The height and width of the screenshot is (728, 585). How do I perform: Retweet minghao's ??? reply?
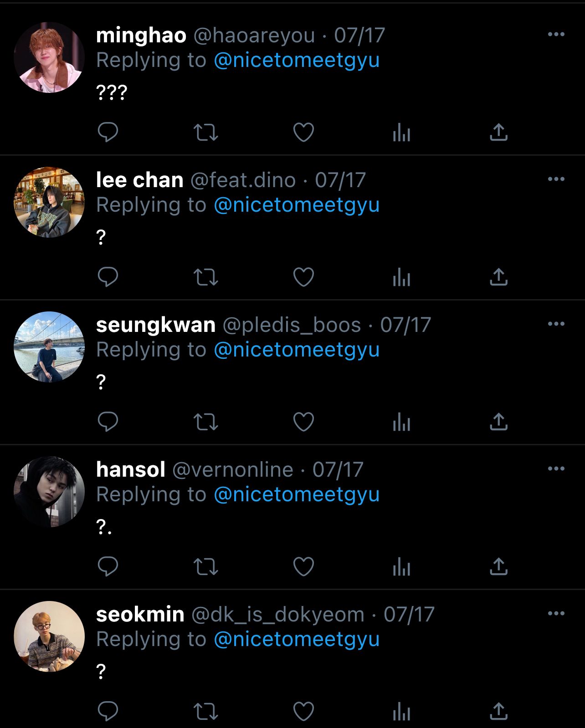click(x=206, y=132)
